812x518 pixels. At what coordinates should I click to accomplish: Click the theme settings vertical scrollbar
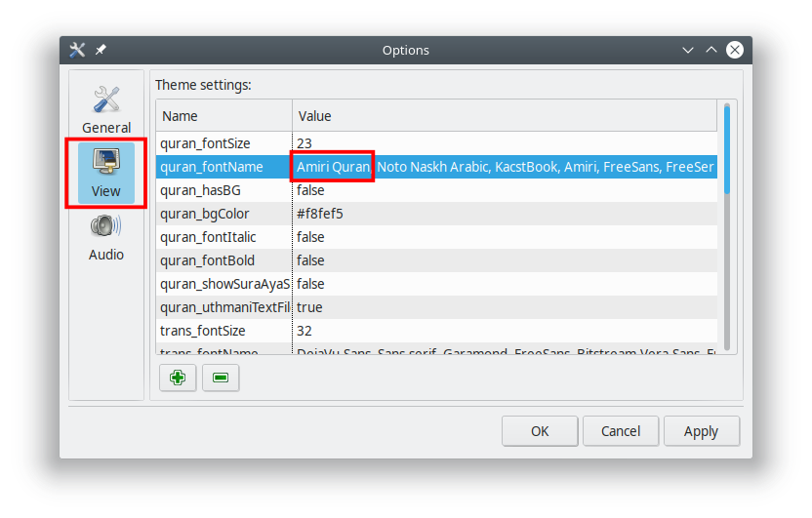[x=727, y=226]
